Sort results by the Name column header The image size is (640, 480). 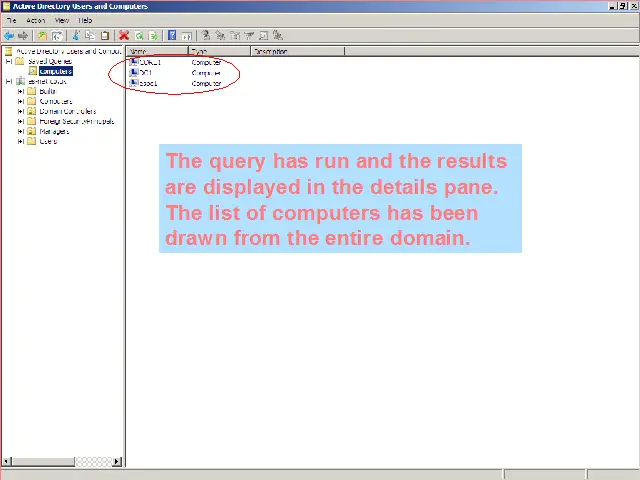coord(156,51)
